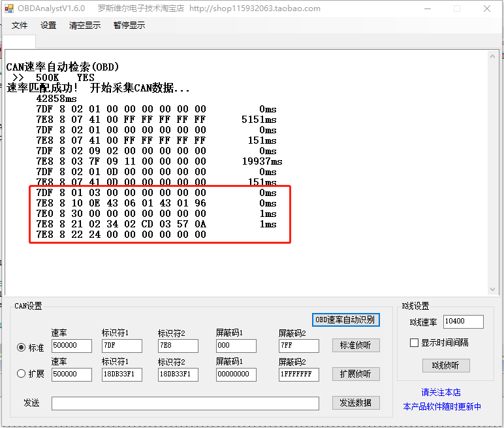Click the '速率匹配成功' log line
The image size is (504, 428).
pyautogui.click(x=98, y=88)
